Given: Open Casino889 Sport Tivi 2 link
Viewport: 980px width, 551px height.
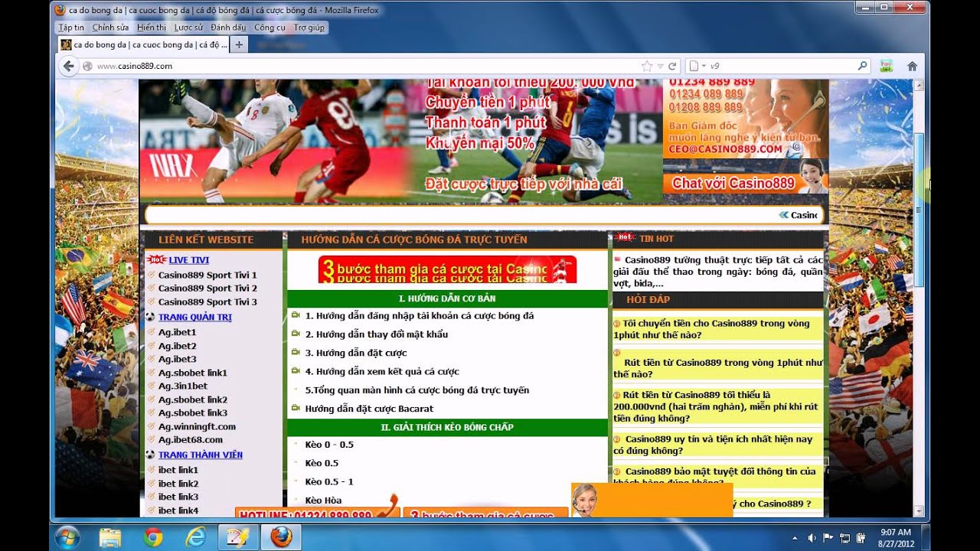Looking at the screenshot, I should pos(207,289).
